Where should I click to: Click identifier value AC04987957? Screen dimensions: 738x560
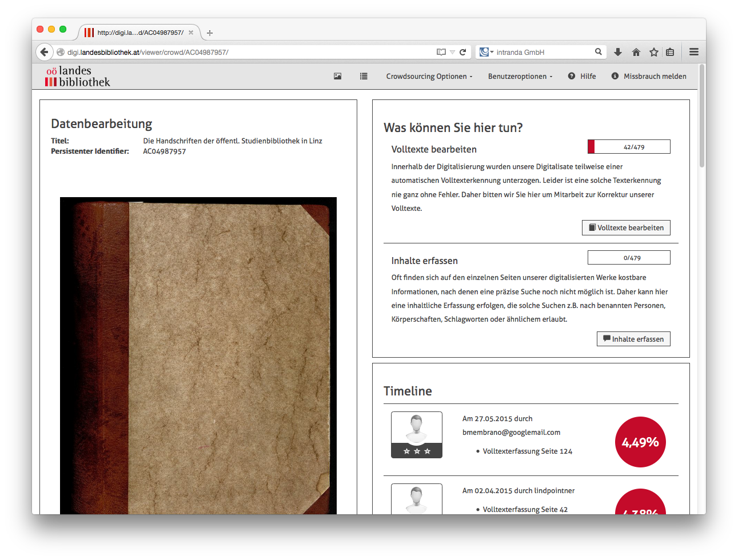coord(165,151)
